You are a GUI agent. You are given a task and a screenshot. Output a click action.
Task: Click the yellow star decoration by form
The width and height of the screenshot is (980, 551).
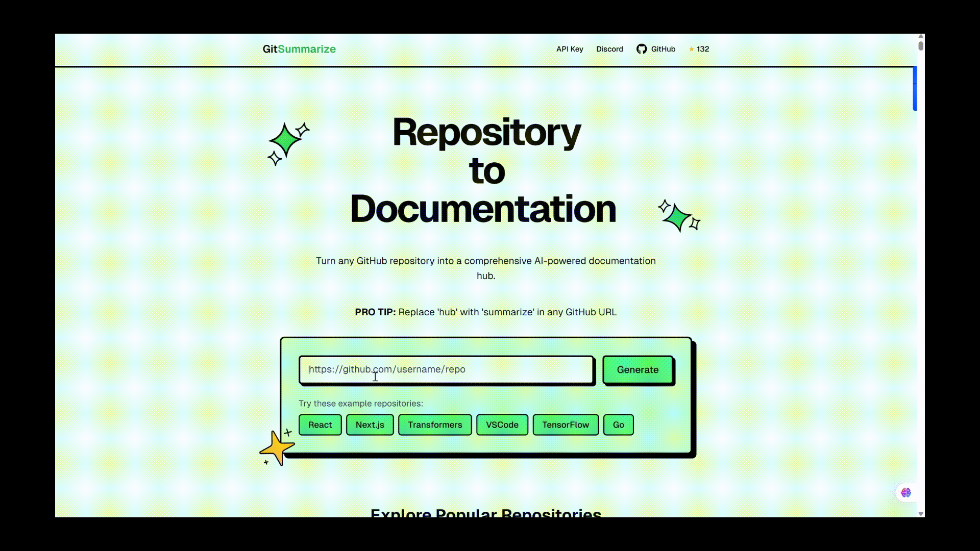coord(277,448)
